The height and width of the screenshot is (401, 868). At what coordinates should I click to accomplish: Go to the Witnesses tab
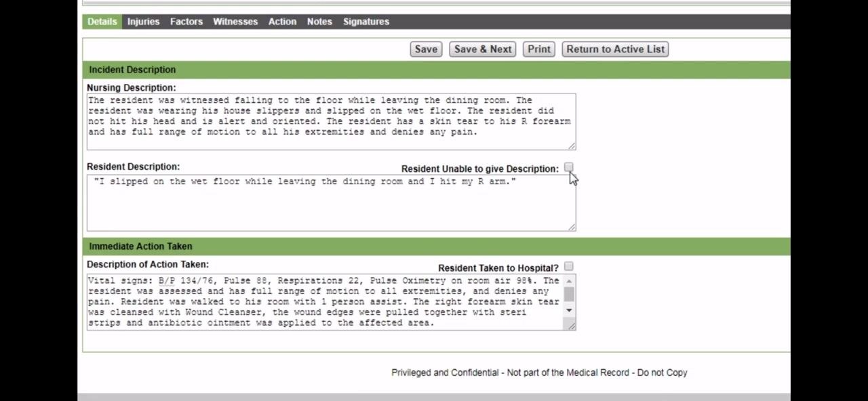tap(235, 22)
